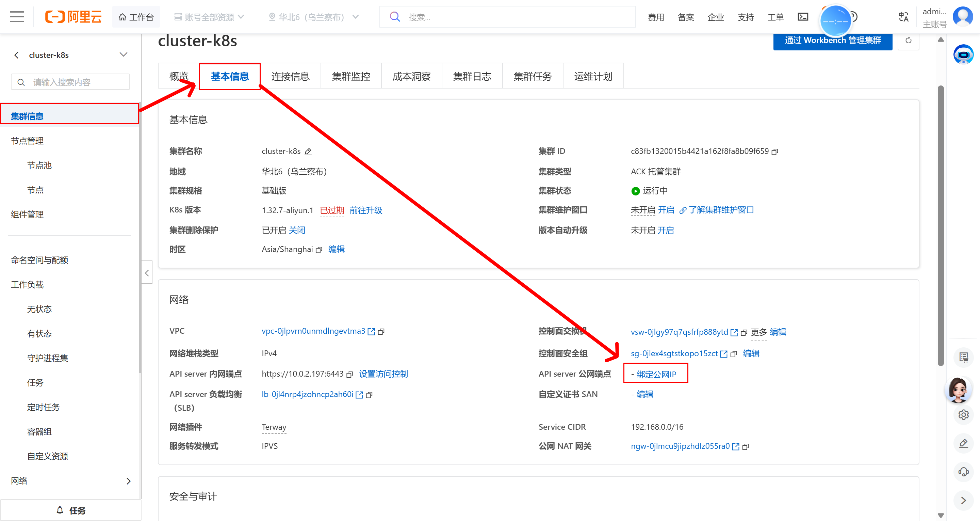Image resolution: width=980 pixels, height=521 pixels.
Task: Enable version auto-upgrade via 开启
Action: click(x=666, y=230)
